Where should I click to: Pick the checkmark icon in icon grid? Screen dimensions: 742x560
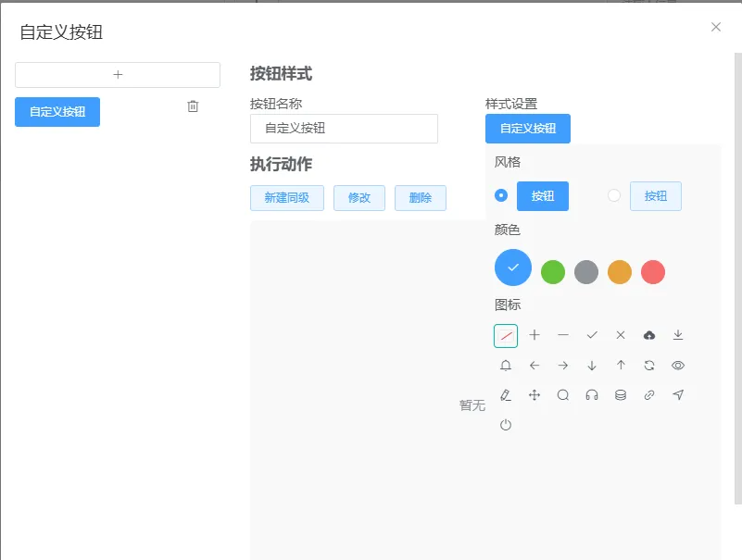click(592, 335)
